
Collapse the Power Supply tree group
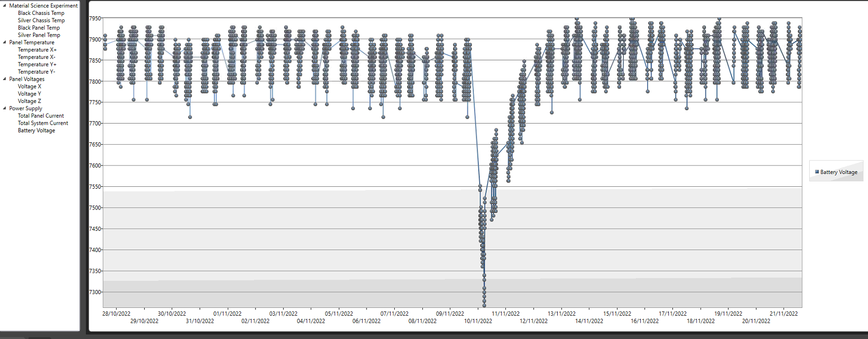click(x=5, y=108)
